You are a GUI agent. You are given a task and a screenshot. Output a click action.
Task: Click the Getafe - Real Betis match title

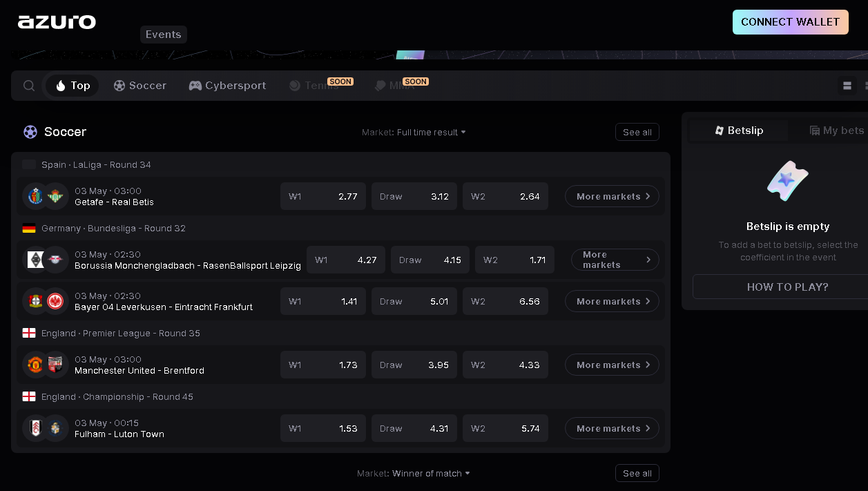[114, 202]
